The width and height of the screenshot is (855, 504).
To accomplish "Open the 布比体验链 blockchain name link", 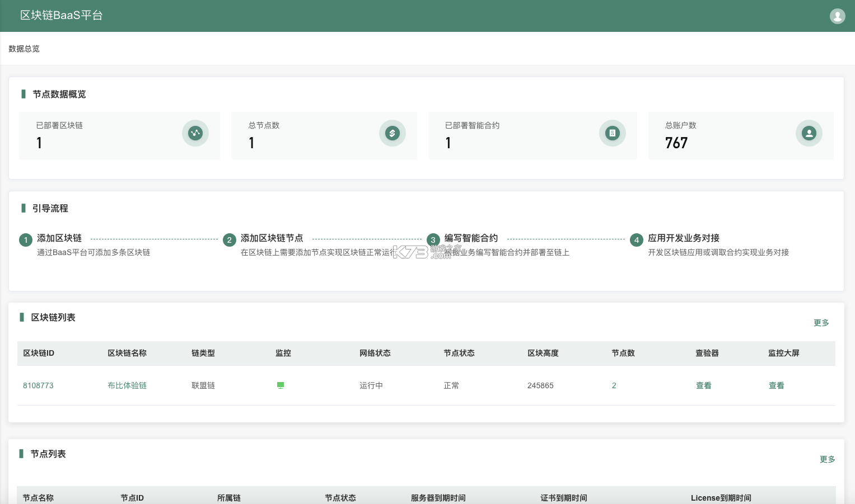I will click(127, 385).
